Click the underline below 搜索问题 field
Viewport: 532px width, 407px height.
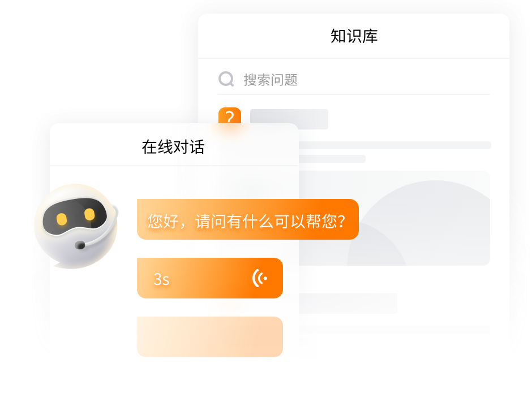click(354, 94)
